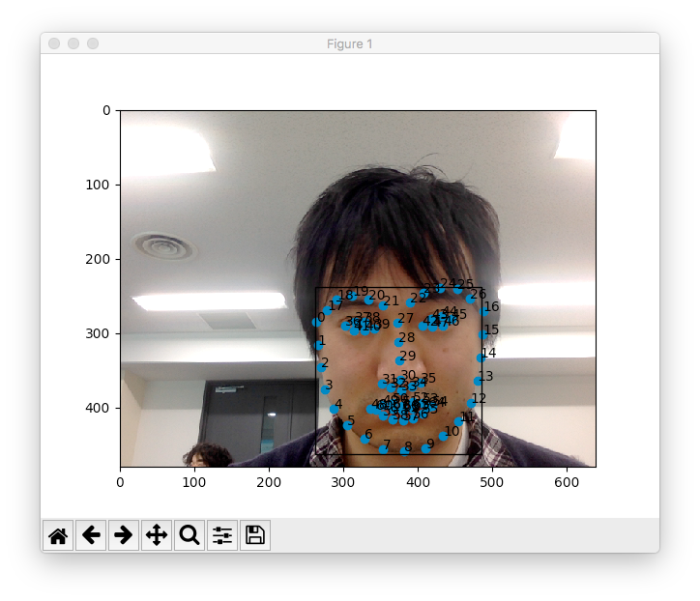Click the y-axis tick label 300

click(98, 333)
